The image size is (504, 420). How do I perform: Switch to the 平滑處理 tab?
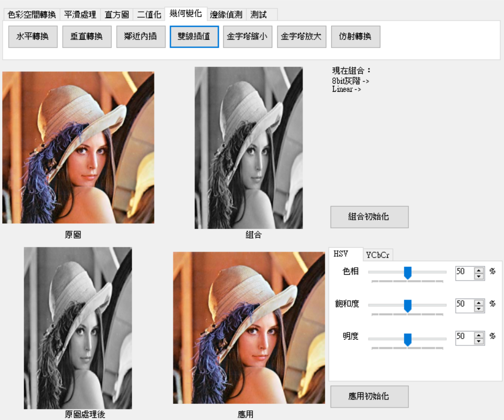[80, 15]
